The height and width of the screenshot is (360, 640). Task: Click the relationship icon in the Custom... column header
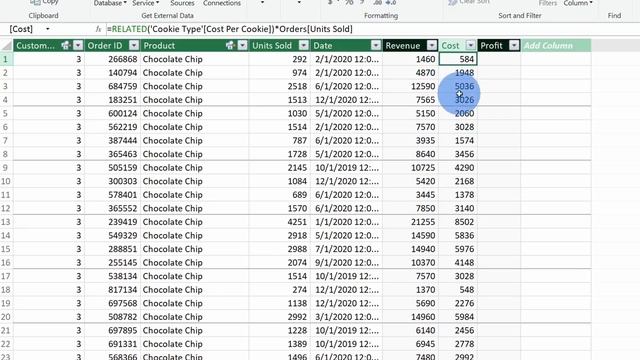click(66, 45)
